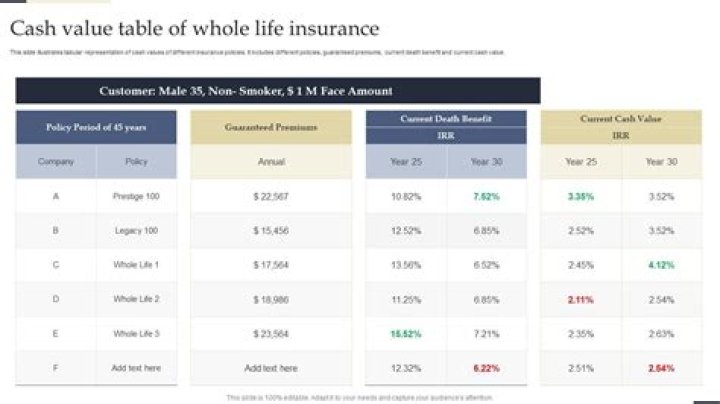Click the $ 22,567 premium value
720x404 pixels.
coord(271,196)
